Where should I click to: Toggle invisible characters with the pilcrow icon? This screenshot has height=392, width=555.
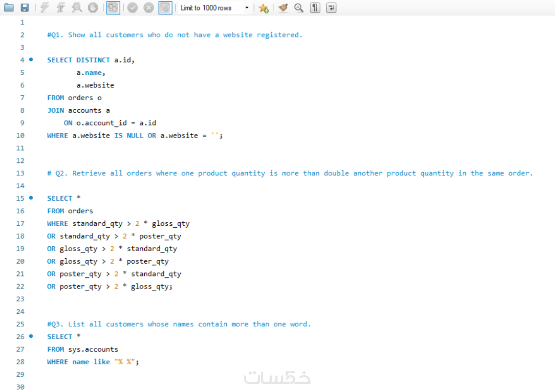[315, 8]
